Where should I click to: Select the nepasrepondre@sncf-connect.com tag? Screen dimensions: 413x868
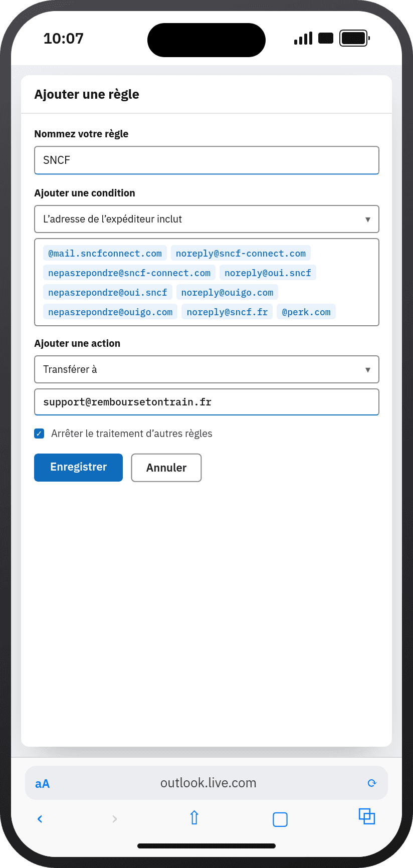click(x=129, y=273)
